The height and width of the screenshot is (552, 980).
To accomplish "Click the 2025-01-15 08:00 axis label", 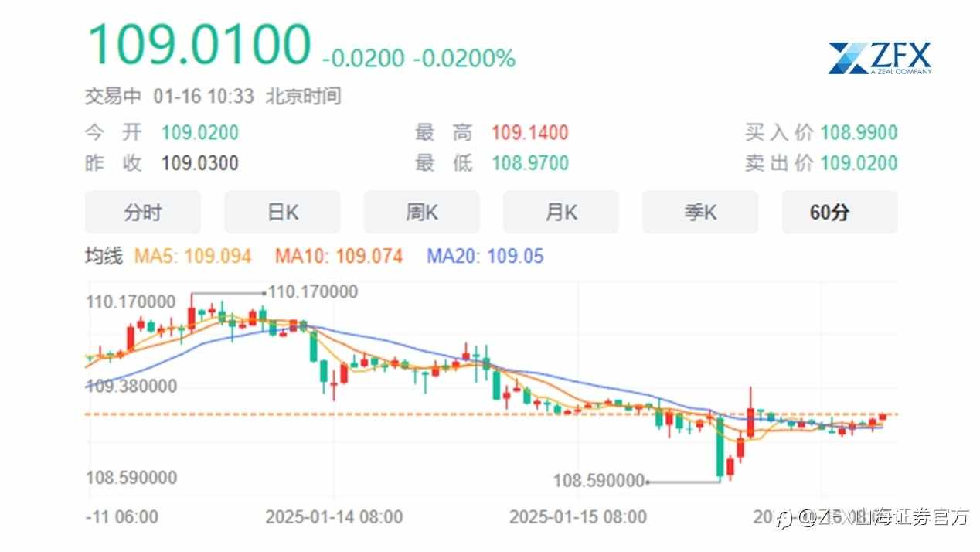I will coord(578,516).
